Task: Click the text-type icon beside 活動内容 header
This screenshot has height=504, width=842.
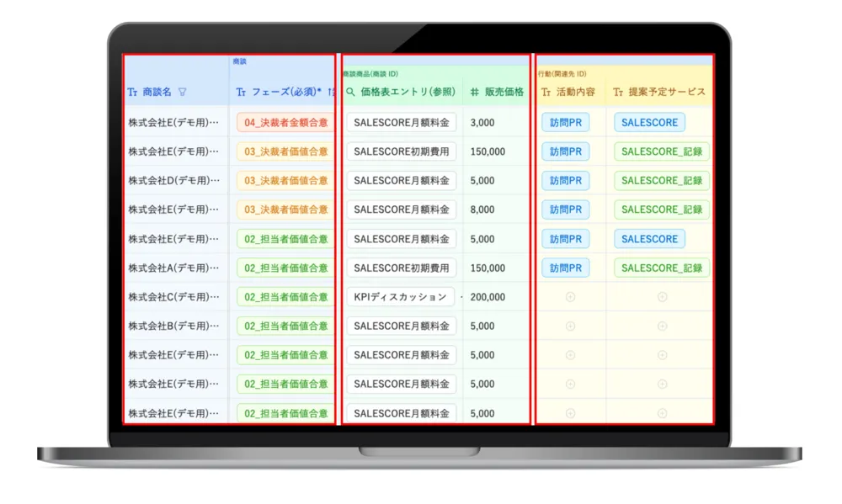Action: (546, 92)
